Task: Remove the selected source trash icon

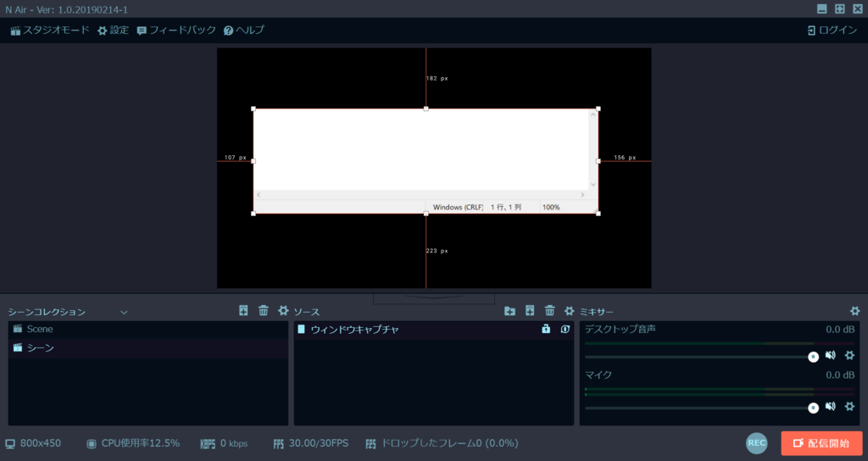Action: pos(549,310)
